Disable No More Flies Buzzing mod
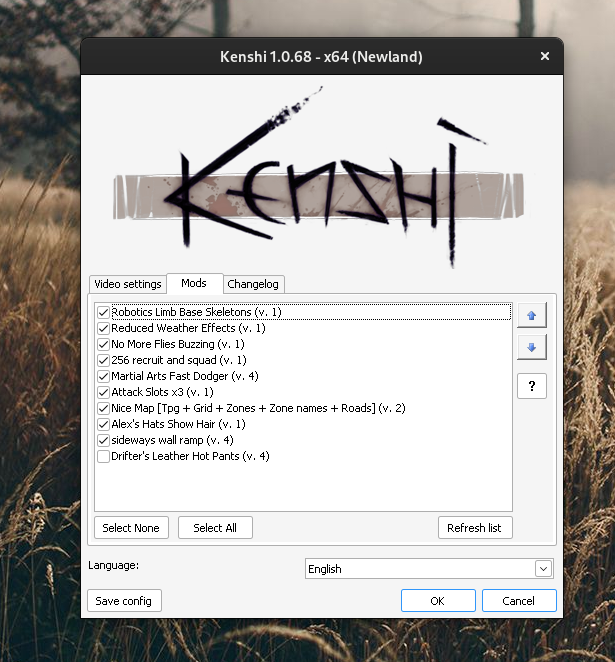Screen dimensions: 615x662 (103, 345)
